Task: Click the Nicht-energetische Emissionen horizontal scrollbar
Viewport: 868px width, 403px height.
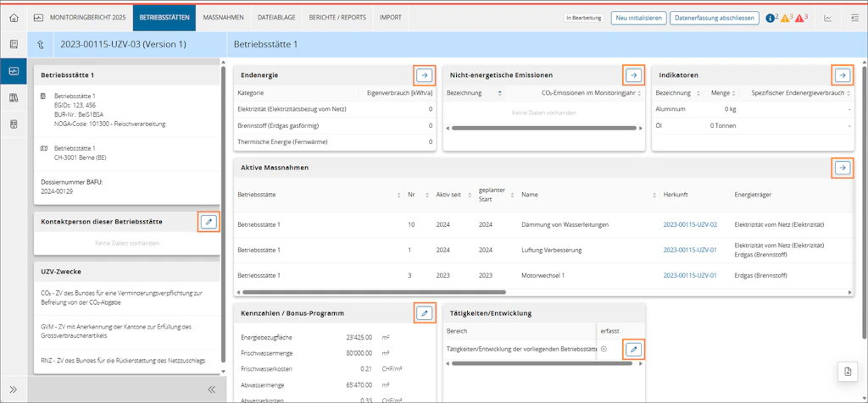Action: pos(543,128)
